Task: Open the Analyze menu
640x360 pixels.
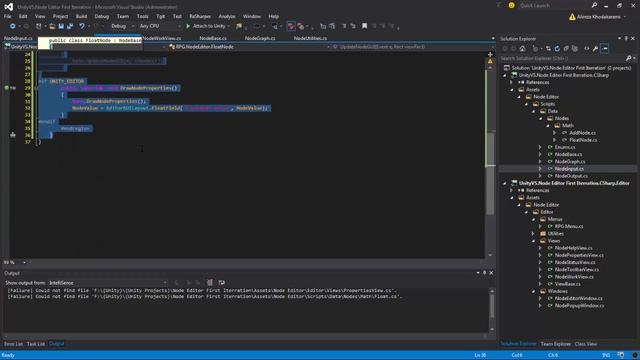Action: coord(227,16)
